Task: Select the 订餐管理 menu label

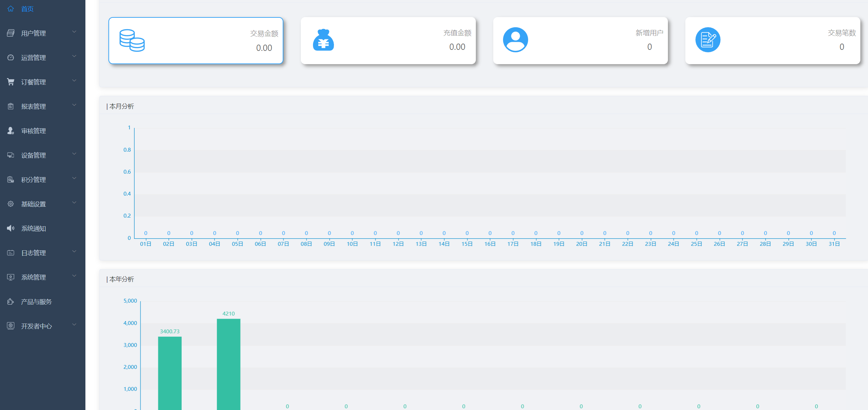Action: coord(33,82)
